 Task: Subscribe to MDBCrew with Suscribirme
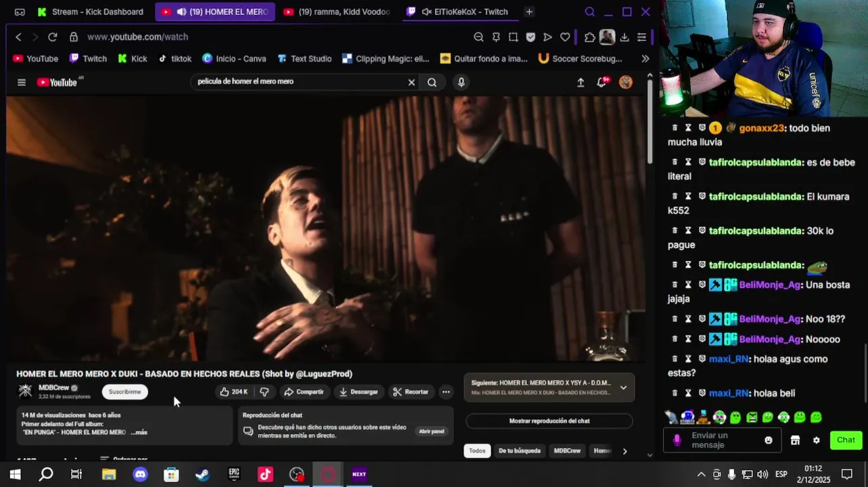click(124, 392)
